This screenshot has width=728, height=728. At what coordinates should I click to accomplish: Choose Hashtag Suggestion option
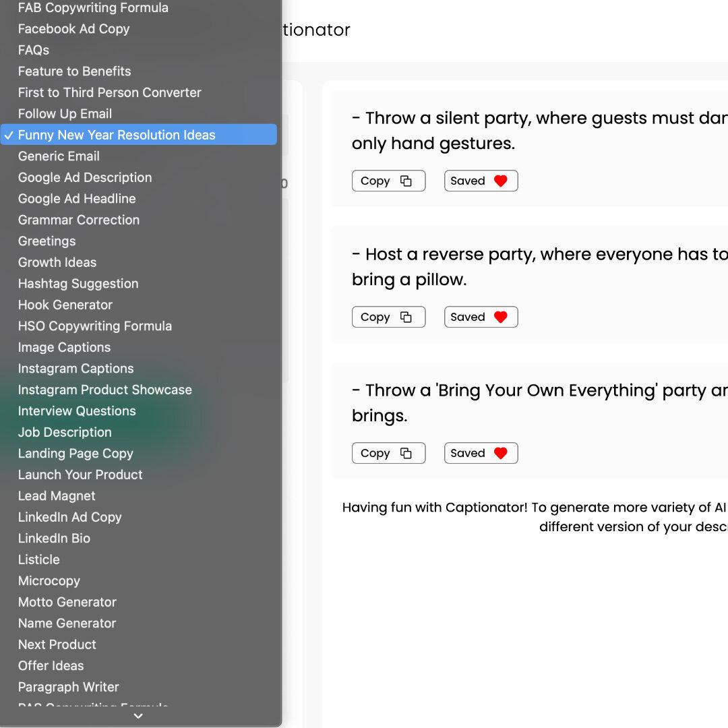tap(139, 284)
